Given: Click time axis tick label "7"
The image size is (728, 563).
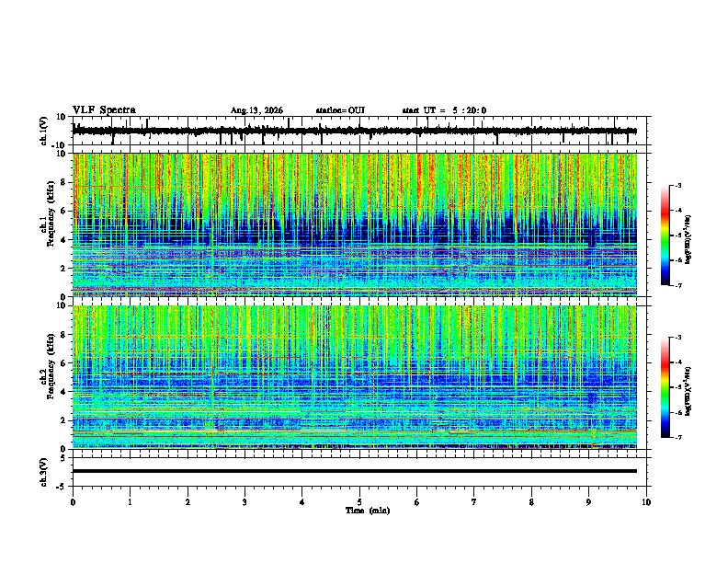Looking at the screenshot, I should pos(474,502).
